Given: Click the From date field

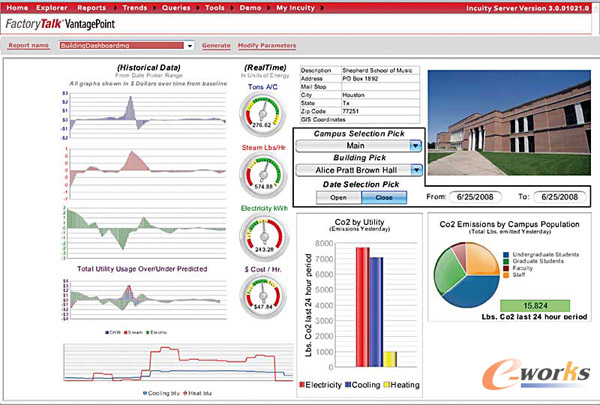Looking at the screenshot, I should [475, 197].
